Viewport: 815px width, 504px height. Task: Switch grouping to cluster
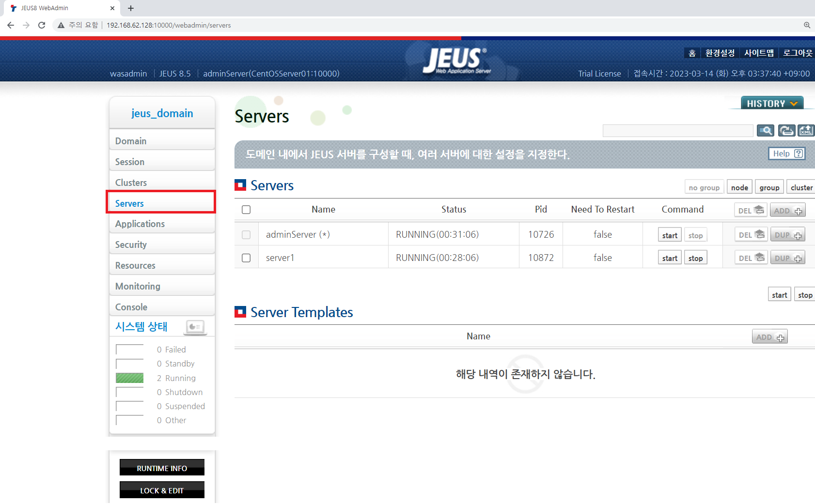click(x=801, y=187)
